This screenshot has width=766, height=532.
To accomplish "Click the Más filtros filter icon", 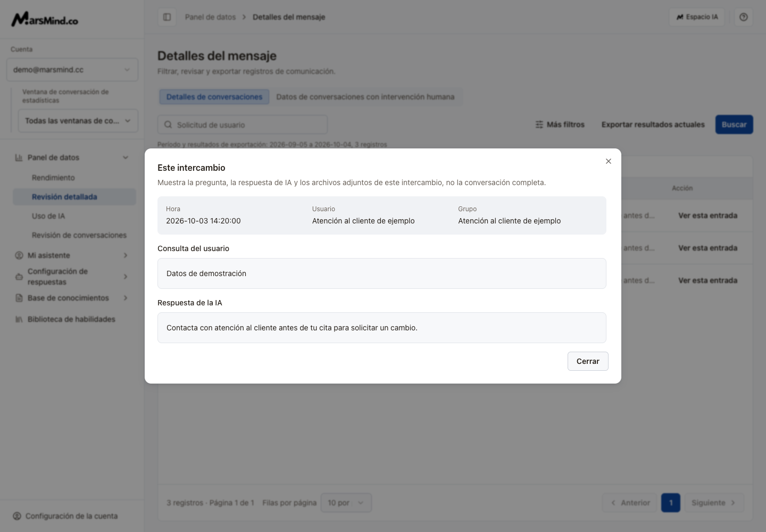I will [539, 124].
